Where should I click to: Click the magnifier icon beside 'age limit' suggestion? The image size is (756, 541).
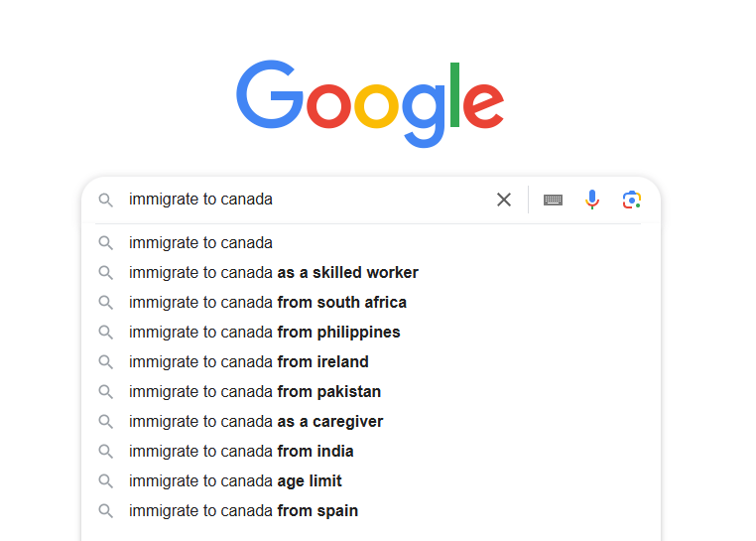coord(105,481)
